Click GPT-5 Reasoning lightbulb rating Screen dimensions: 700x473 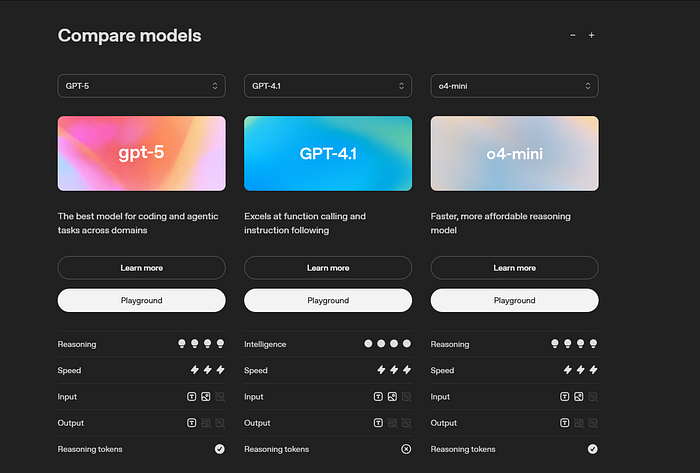(201, 344)
